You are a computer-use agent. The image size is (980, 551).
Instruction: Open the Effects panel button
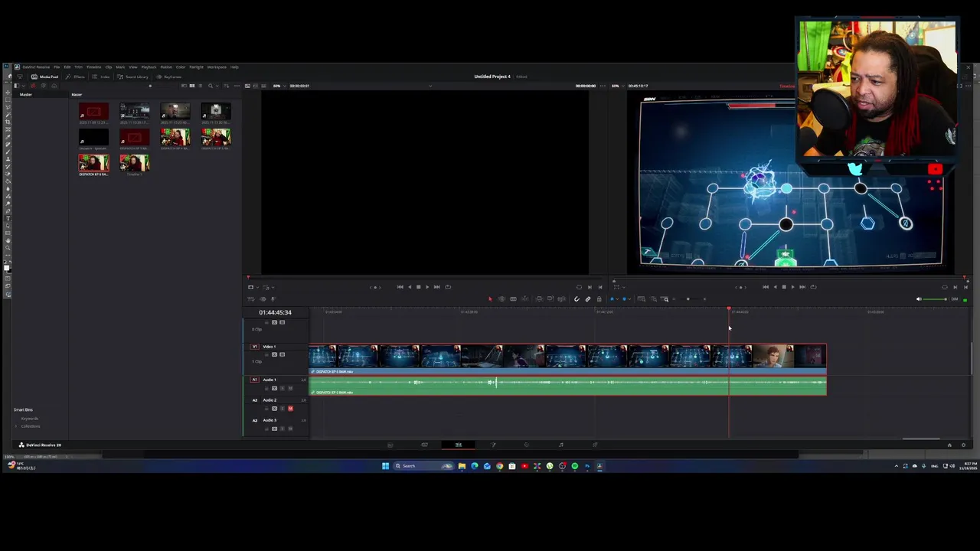point(75,77)
